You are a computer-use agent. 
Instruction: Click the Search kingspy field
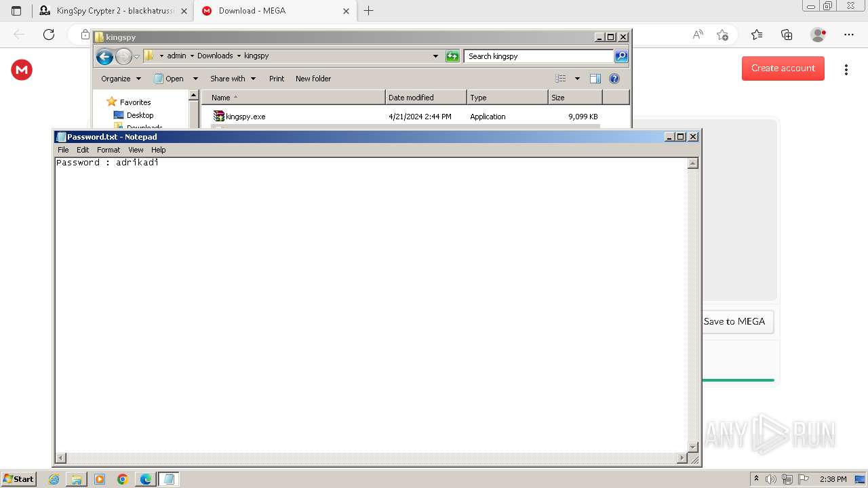(539, 56)
